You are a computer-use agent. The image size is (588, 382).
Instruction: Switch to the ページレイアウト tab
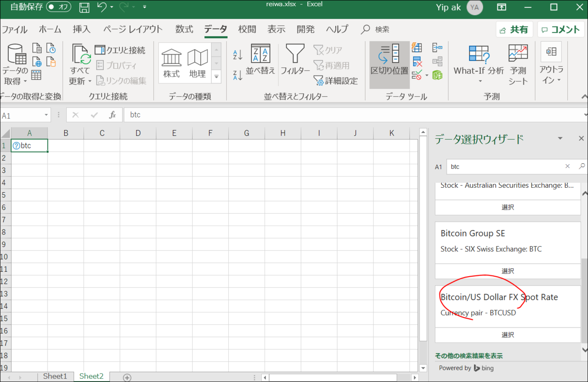(x=133, y=29)
